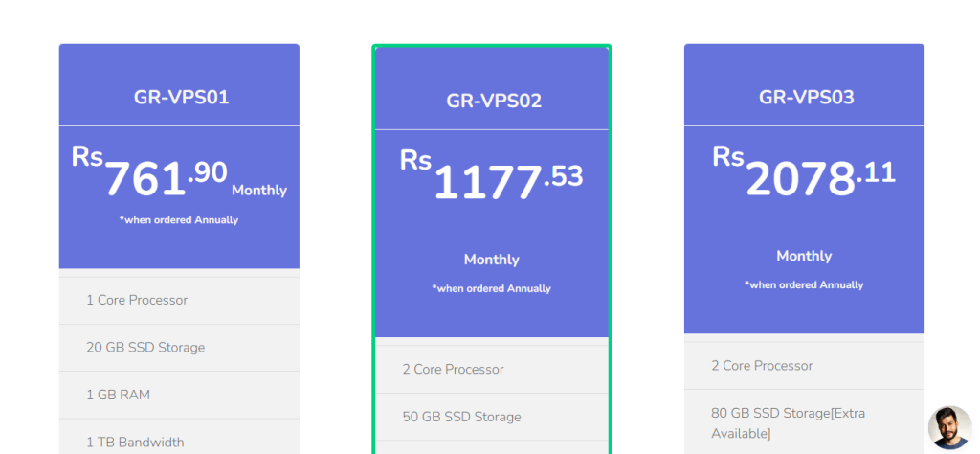Screen dimensions: 980x454
Task: Click the Rs 2078.11 price
Action: point(804,175)
